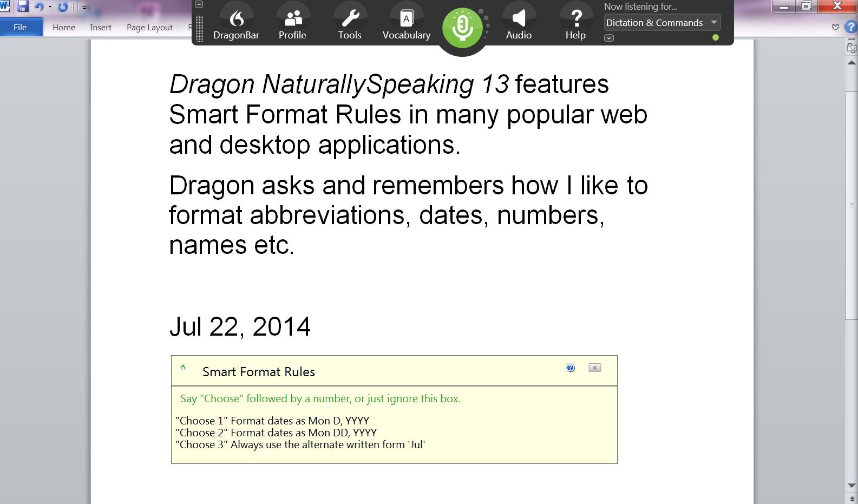The width and height of the screenshot is (858, 504).
Task: Open the Vocabulary menu
Action: (x=407, y=25)
